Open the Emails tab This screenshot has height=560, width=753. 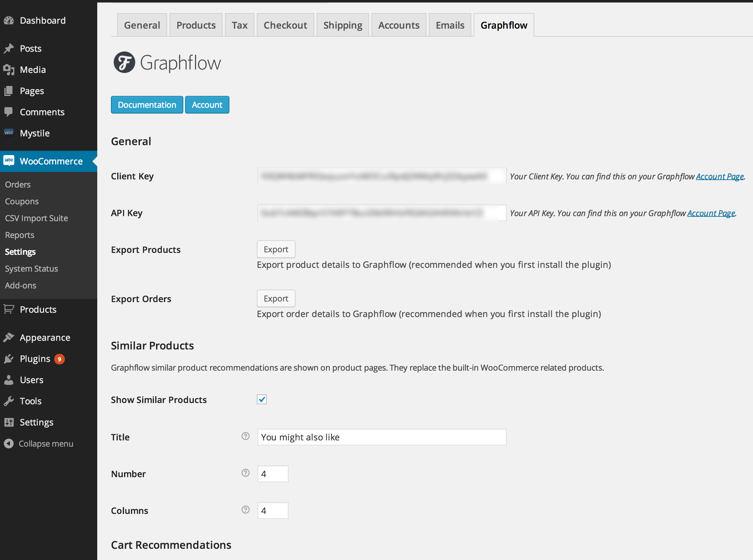pos(450,25)
